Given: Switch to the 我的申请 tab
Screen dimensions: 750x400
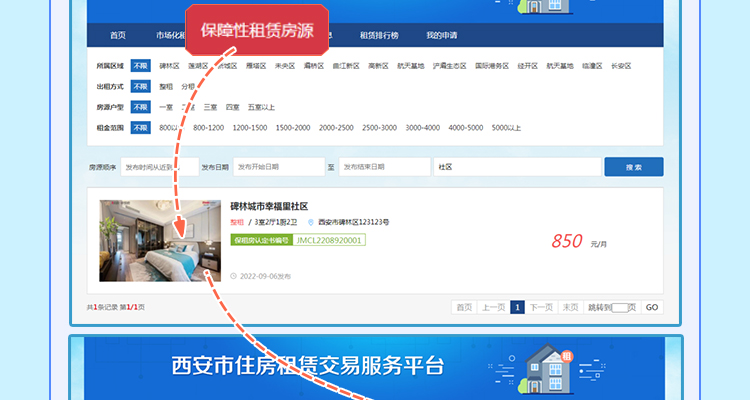Looking at the screenshot, I should 441,35.
